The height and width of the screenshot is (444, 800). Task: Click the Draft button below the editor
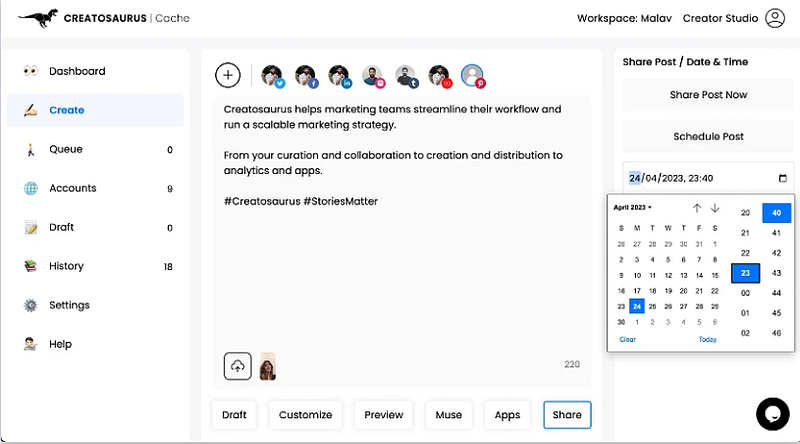(234, 415)
